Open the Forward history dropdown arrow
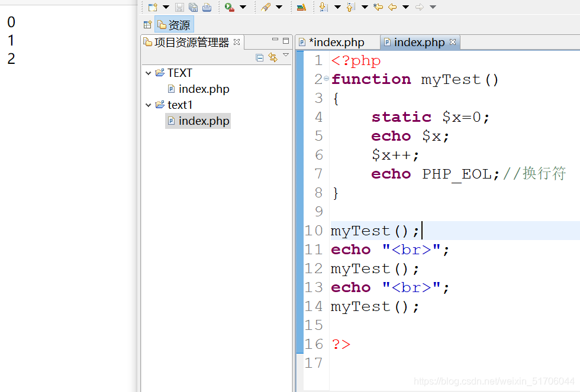580x392 pixels. 433,7
